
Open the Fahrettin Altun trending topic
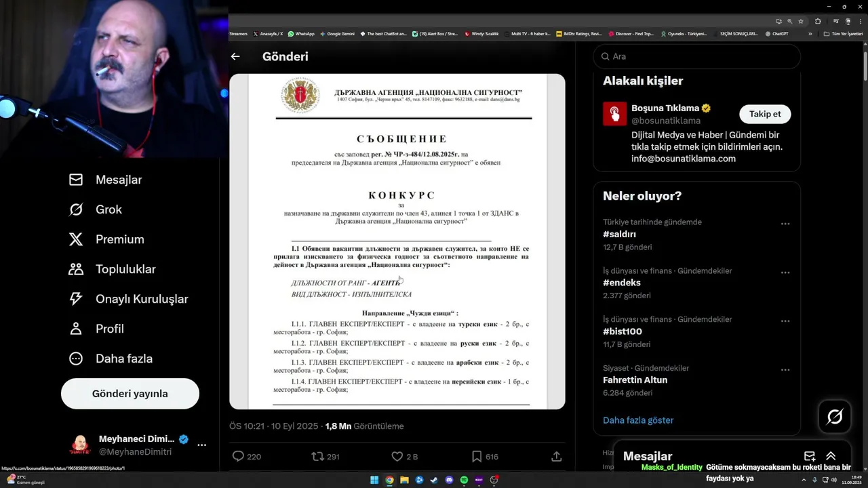635,380
